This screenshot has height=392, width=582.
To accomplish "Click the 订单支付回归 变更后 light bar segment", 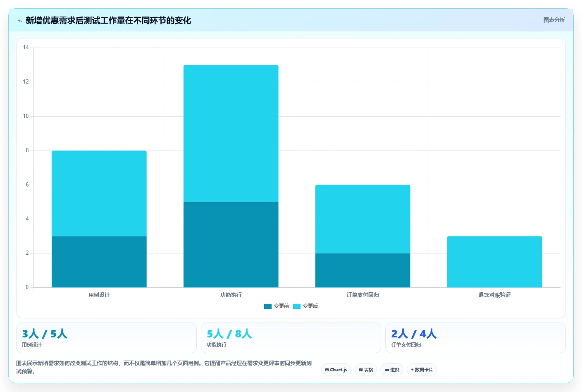I will [x=363, y=219].
